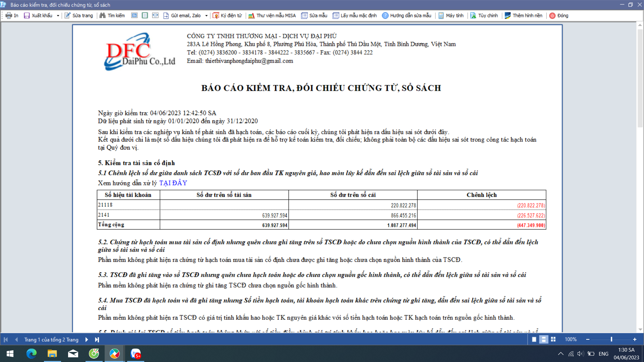This screenshot has height=362, width=644.
Task: Click Lấy mẫu mặc định toolbar item
Action: [355, 15]
